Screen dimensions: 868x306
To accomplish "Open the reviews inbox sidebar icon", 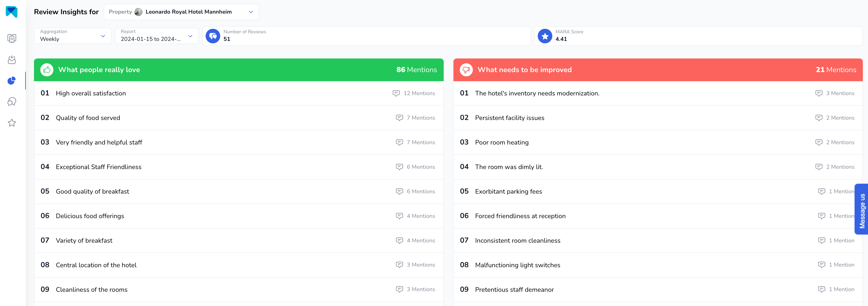I will 12,38.
